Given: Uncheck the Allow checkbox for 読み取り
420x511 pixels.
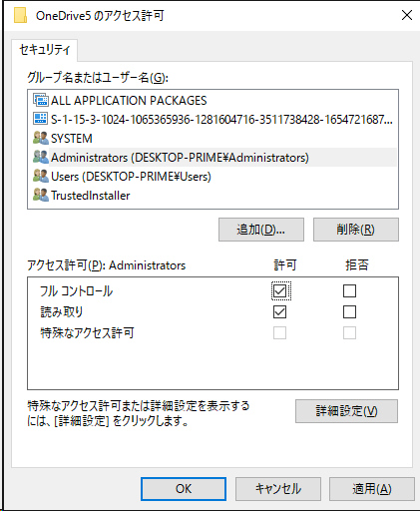Looking at the screenshot, I should 279,311.
